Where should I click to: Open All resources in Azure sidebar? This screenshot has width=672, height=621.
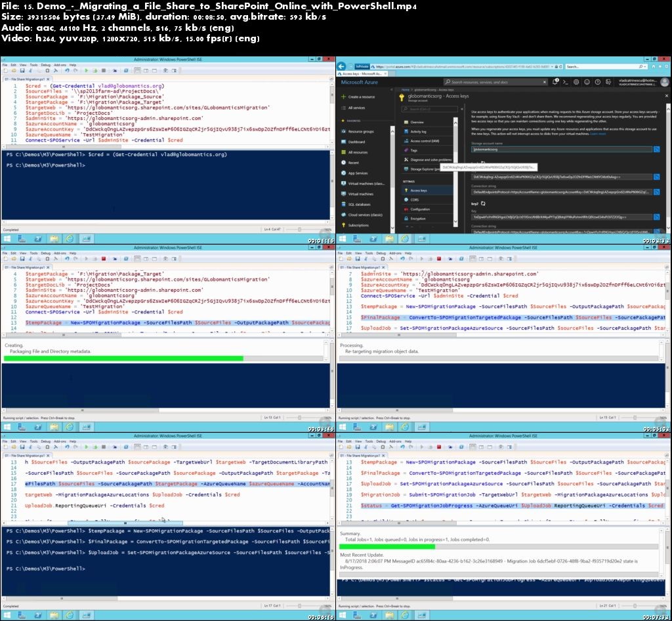point(354,153)
